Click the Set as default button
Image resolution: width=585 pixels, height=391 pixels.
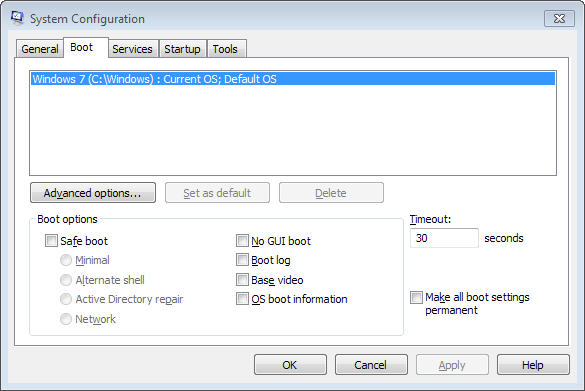pyautogui.click(x=217, y=193)
